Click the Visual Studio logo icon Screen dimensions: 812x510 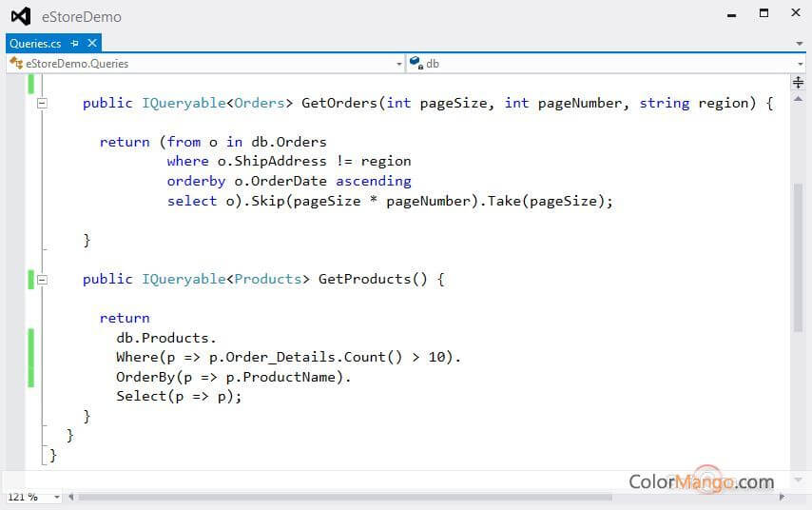click(20, 16)
